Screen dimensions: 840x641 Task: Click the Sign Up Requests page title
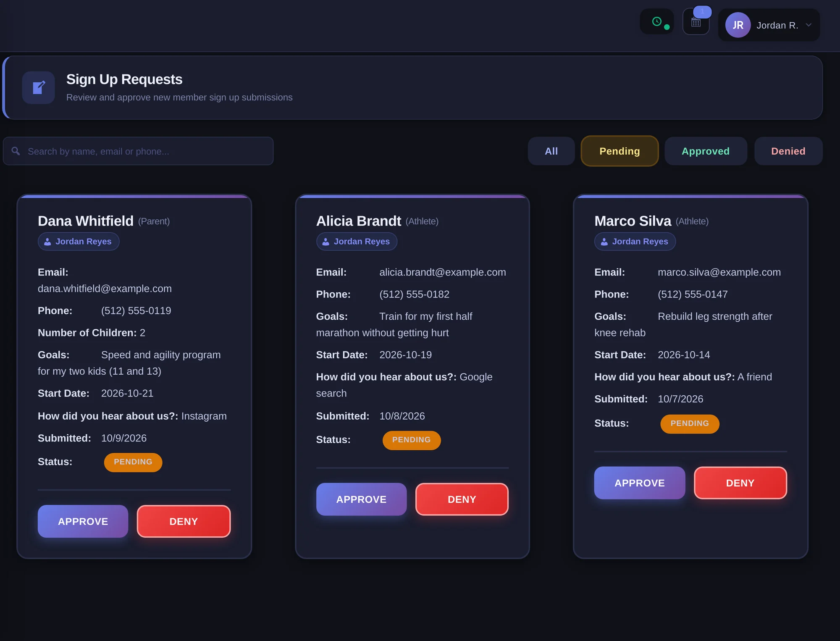pyautogui.click(x=124, y=79)
